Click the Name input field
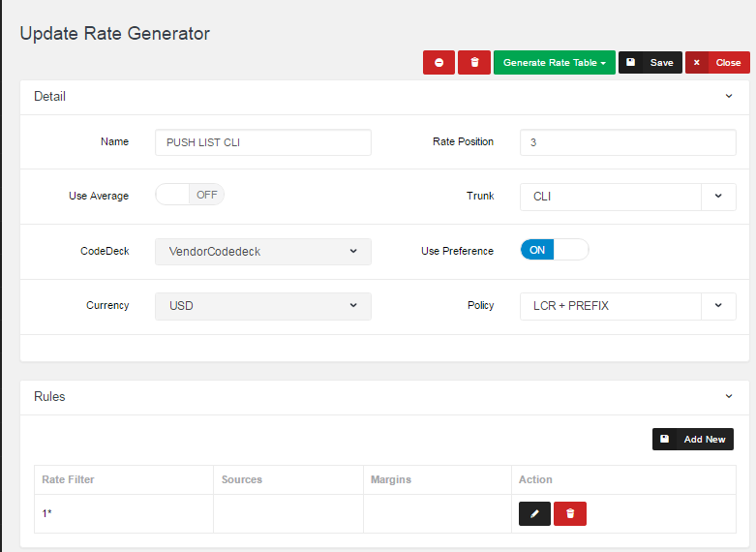The height and width of the screenshot is (552, 756). 262,142
